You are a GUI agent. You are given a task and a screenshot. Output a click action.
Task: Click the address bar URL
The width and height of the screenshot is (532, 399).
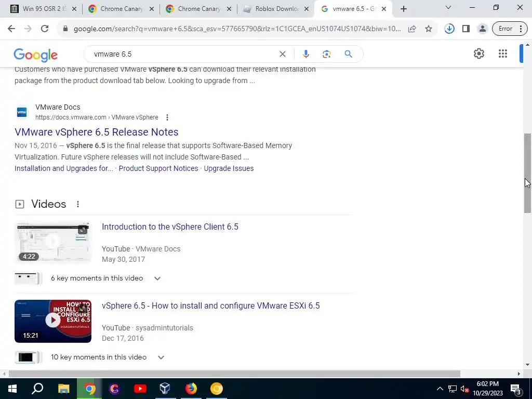237,29
